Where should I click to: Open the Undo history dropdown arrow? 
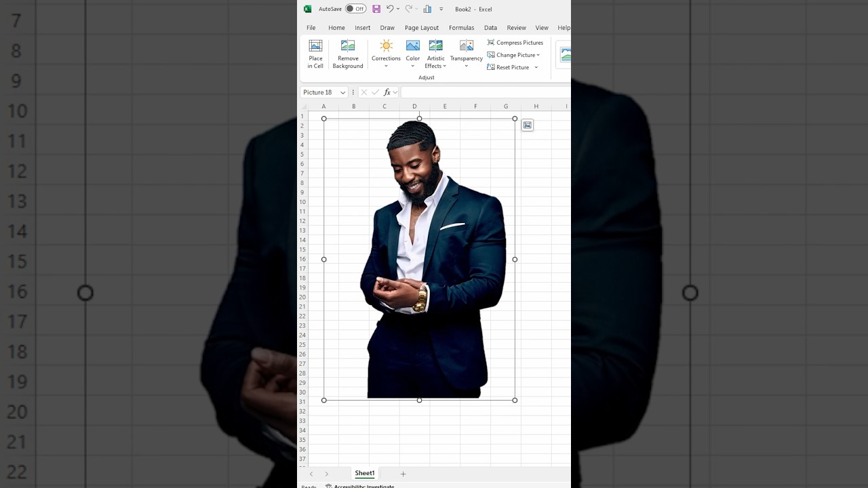397,9
